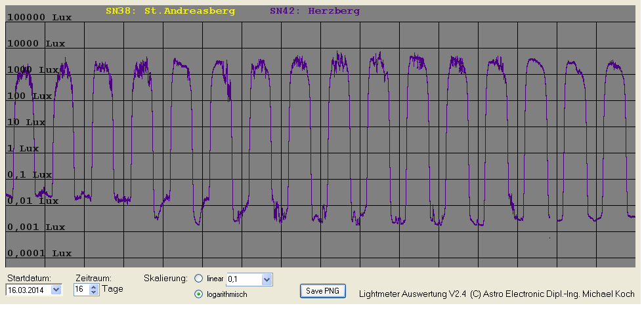
Task: Click the 10 Lux axis label
Action: 26,122
